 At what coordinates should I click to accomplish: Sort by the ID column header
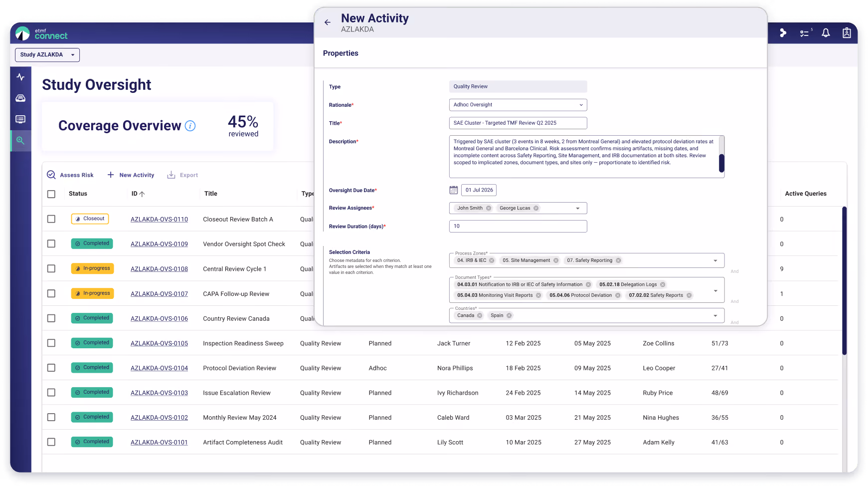point(138,194)
